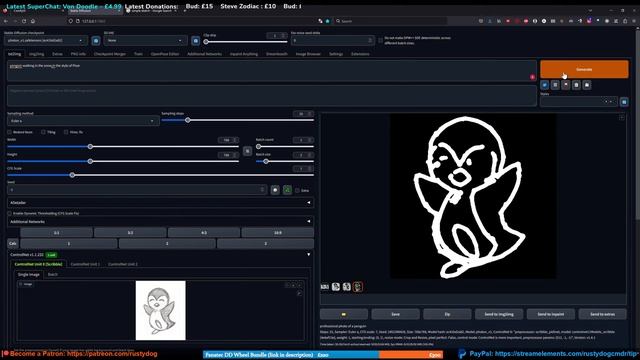Swap width and height values
640x360 pixels.
tap(247, 151)
